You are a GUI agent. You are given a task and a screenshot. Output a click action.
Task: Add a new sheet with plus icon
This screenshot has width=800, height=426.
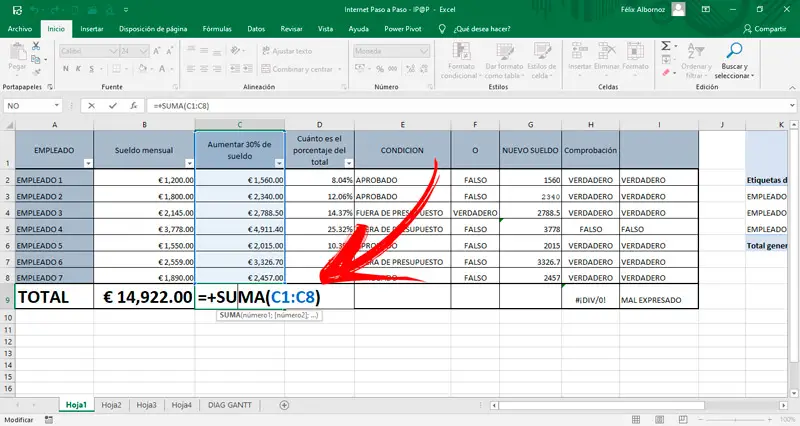click(x=284, y=405)
